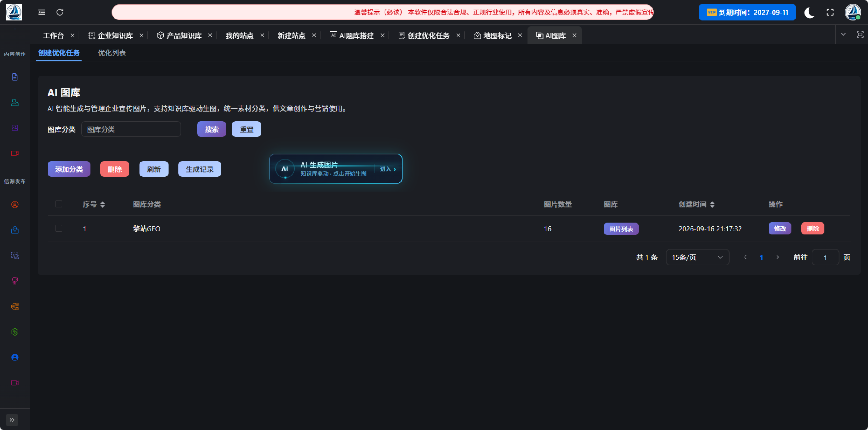This screenshot has height=430, width=868.
Task: Open 图片列表 for 擎站GEO
Action: (x=621, y=229)
